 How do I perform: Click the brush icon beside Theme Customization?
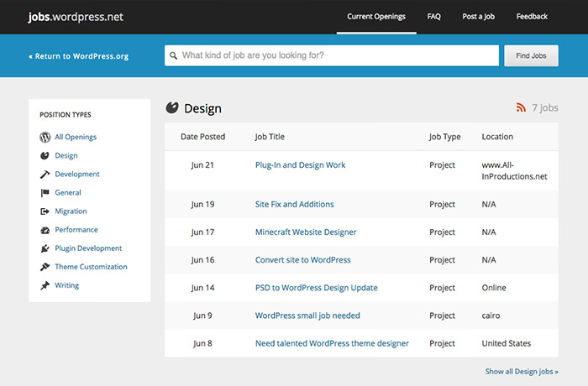(x=45, y=267)
